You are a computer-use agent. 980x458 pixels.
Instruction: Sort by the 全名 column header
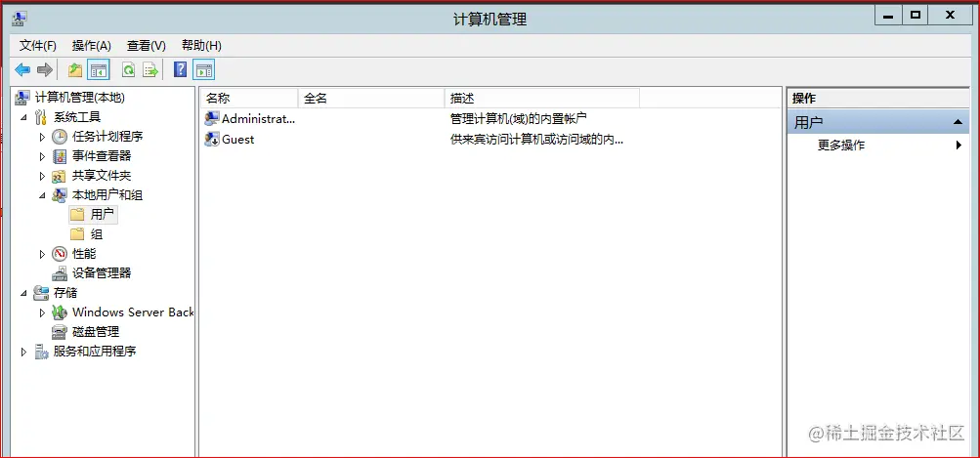[371, 98]
